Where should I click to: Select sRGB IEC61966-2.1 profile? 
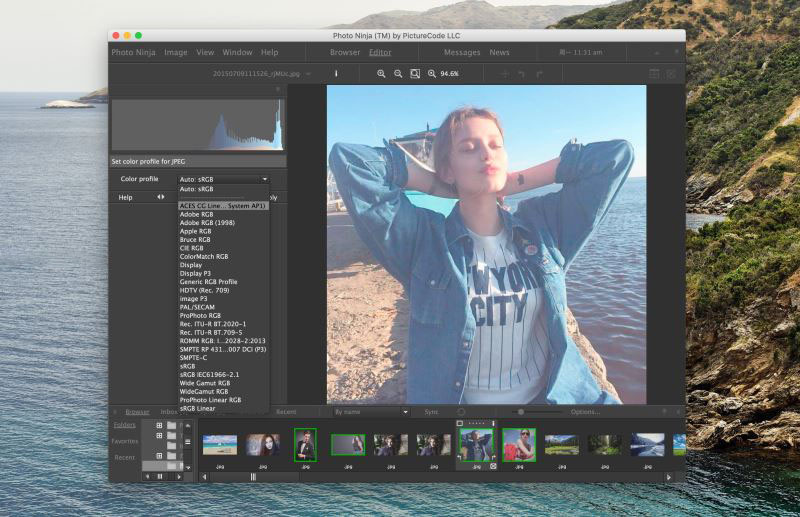coord(223,374)
